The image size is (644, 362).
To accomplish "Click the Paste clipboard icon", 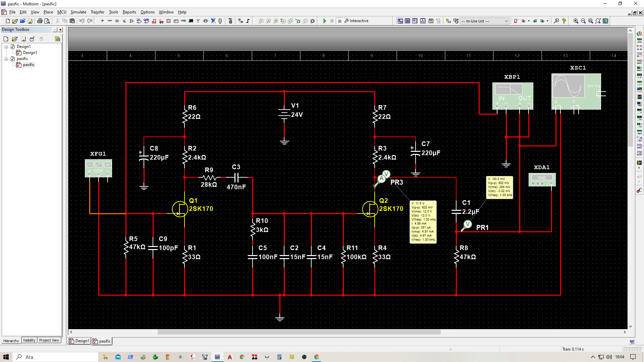I will pos(72,21).
